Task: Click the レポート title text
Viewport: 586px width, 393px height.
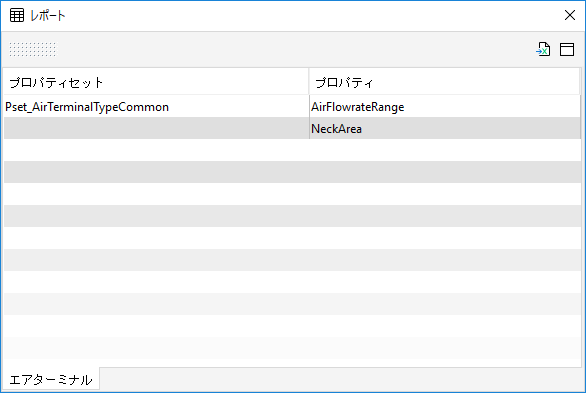Action: 47,15
